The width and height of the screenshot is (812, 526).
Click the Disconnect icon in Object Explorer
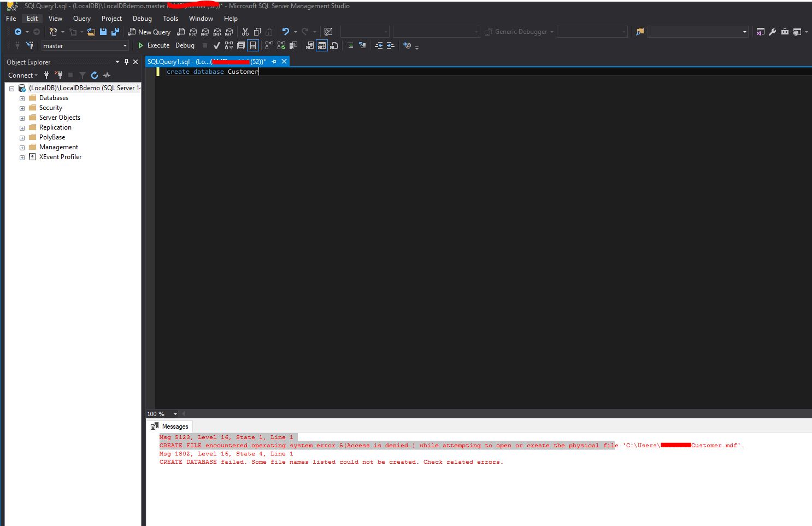point(59,75)
